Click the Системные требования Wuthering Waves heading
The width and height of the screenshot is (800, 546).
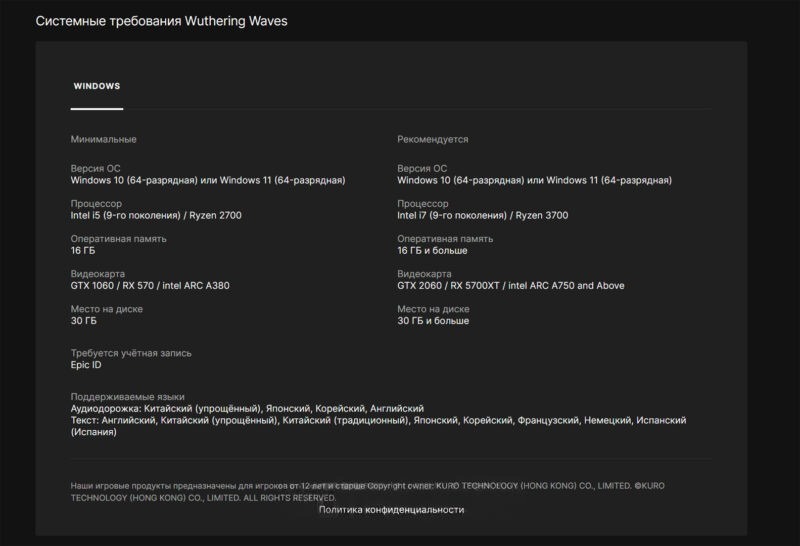click(x=161, y=21)
